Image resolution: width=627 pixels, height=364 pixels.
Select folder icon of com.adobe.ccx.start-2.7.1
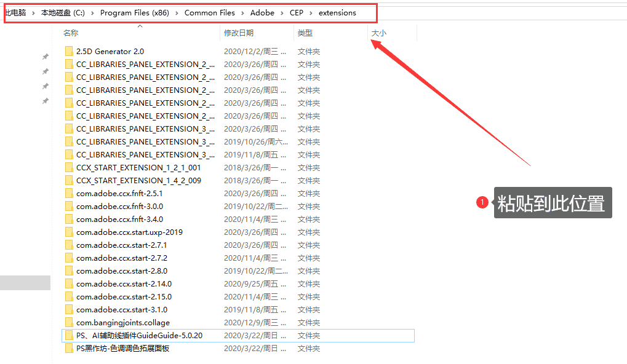pyautogui.click(x=69, y=245)
